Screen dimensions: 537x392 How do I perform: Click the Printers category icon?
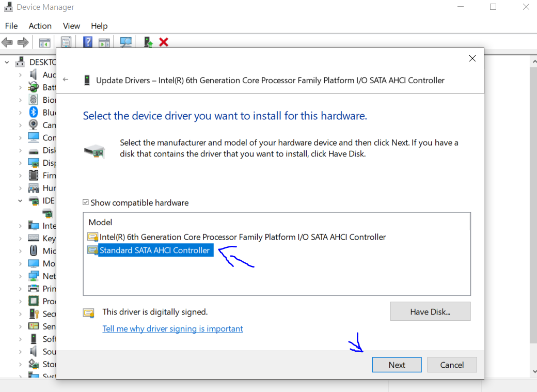[33, 288]
